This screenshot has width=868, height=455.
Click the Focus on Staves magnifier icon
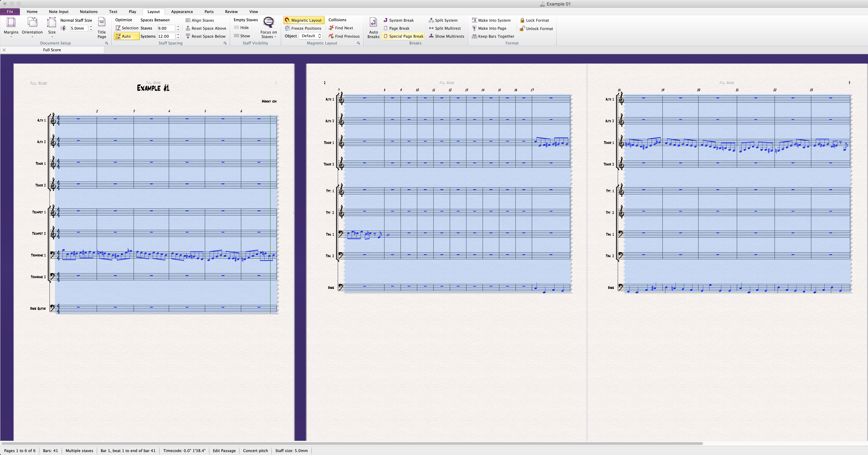[x=268, y=23]
